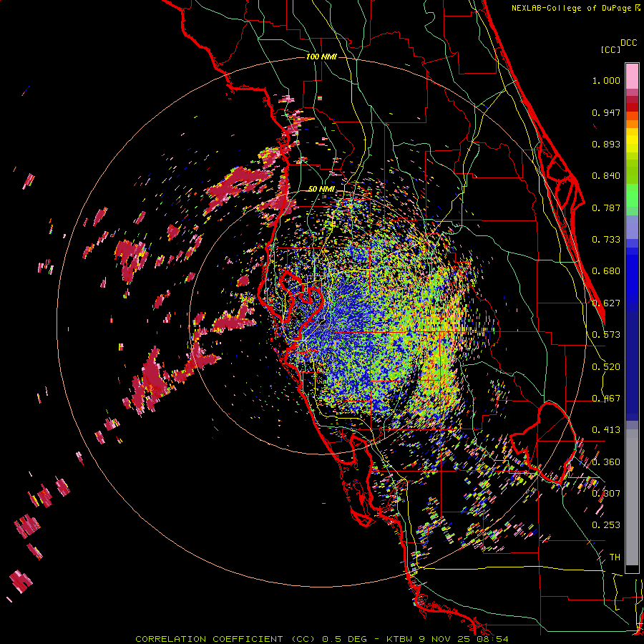Pick the gray bottom segment of color bar

coord(632,497)
